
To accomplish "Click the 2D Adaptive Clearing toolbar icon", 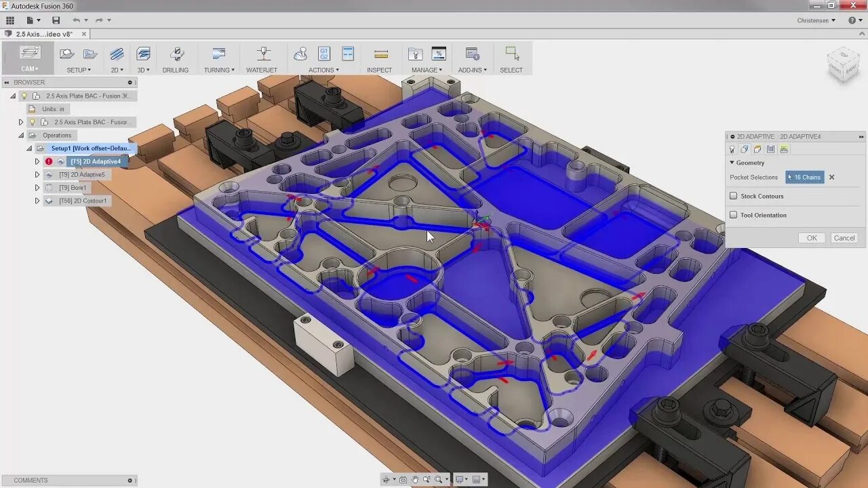I will pyautogui.click(x=117, y=54).
